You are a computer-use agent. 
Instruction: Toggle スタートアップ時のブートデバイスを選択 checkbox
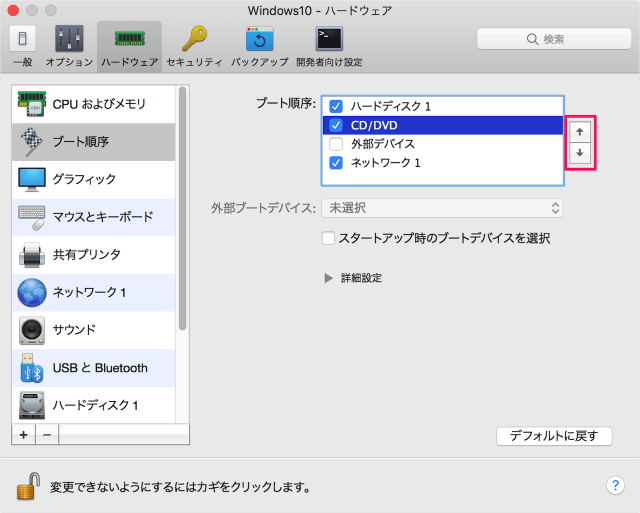coord(328,239)
